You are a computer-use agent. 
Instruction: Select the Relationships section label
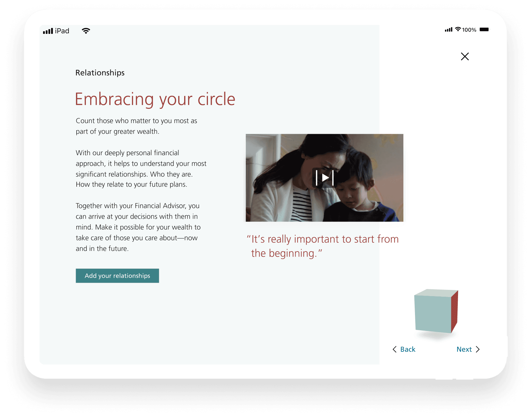coord(100,73)
